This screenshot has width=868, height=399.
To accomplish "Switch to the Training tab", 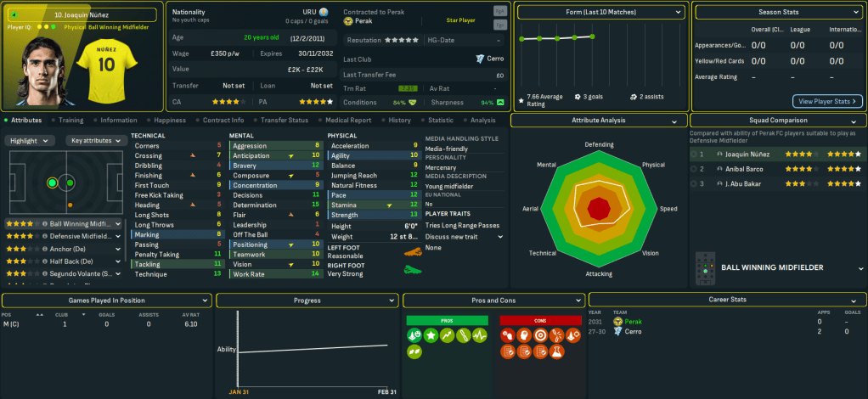I will (x=70, y=121).
